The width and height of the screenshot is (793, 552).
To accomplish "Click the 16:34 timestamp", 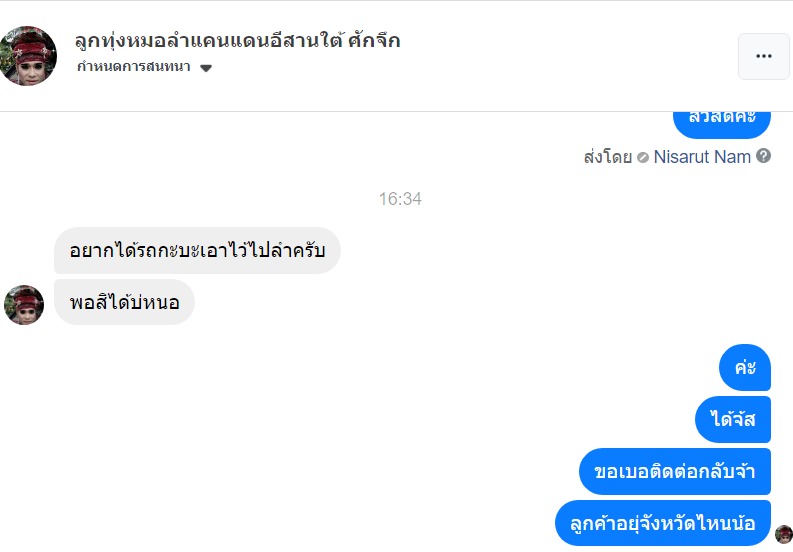I will [x=400, y=199].
